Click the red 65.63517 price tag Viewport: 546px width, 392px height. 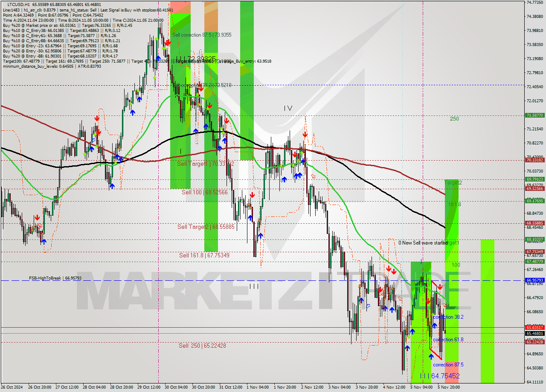[x=534, y=328]
